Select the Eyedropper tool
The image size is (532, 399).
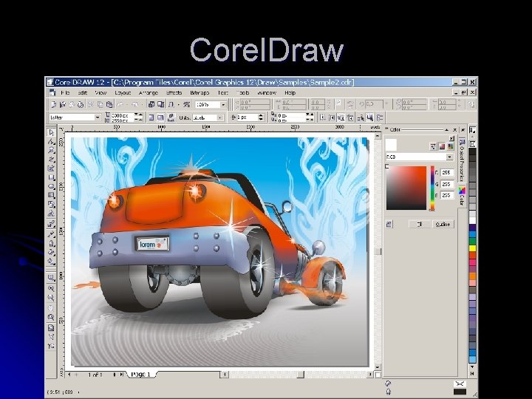coord(51,233)
